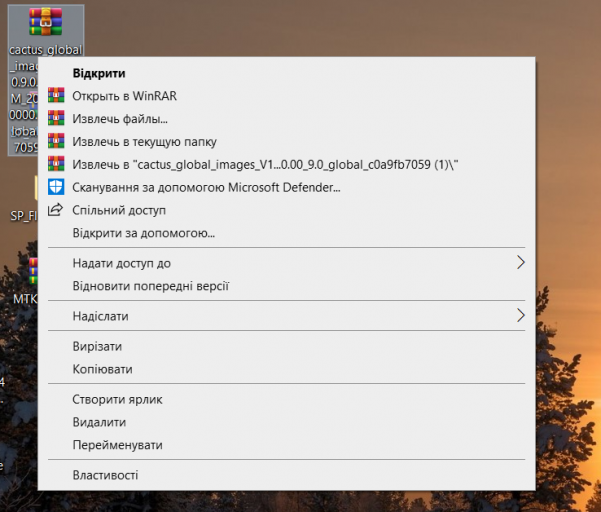
Task: Click the SP_Fl desktop item label
Action: (x=24, y=216)
